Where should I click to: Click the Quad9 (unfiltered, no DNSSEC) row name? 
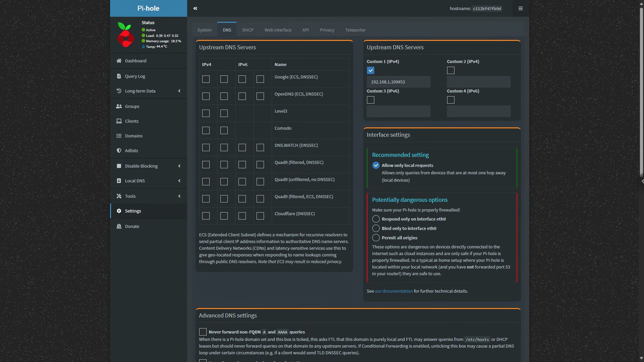(305, 179)
